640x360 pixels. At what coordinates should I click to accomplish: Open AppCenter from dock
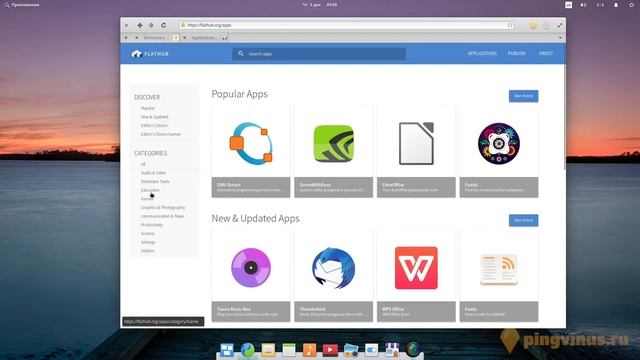click(392, 350)
